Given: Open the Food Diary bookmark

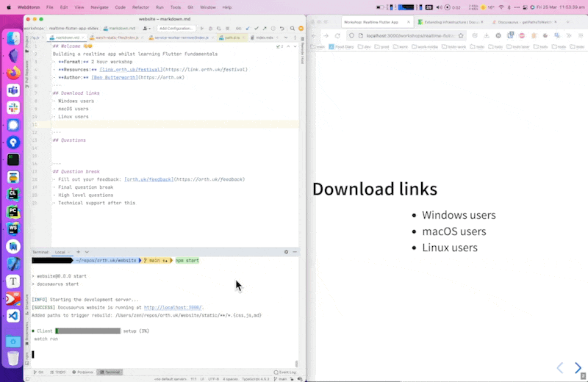Looking at the screenshot, I should [x=341, y=47].
